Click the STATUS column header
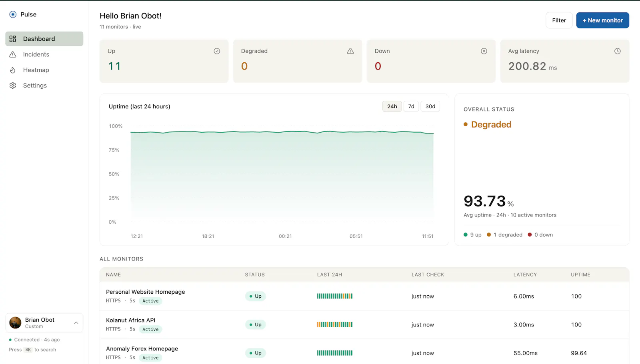 255,274
